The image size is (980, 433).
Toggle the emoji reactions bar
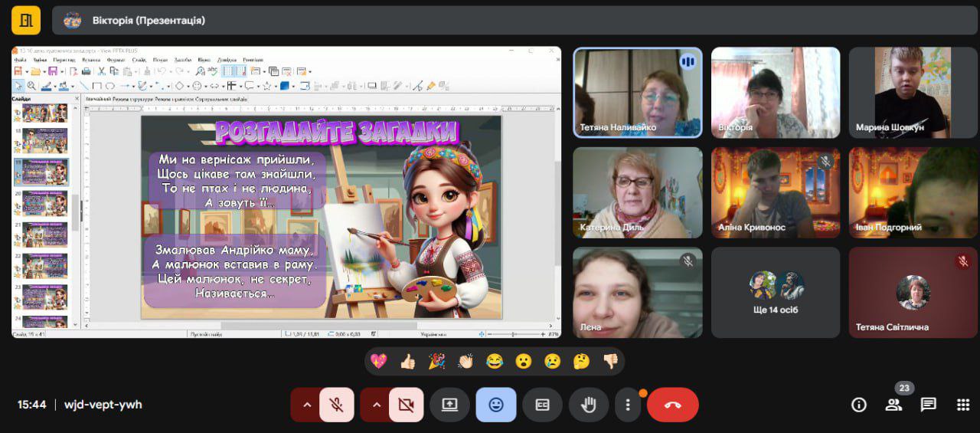click(x=495, y=405)
